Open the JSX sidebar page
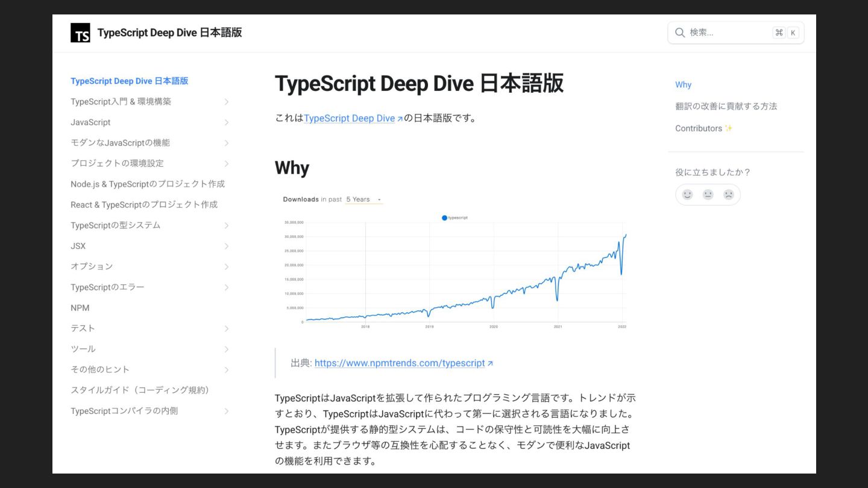The width and height of the screenshot is (868, 488). click(78, 246)
